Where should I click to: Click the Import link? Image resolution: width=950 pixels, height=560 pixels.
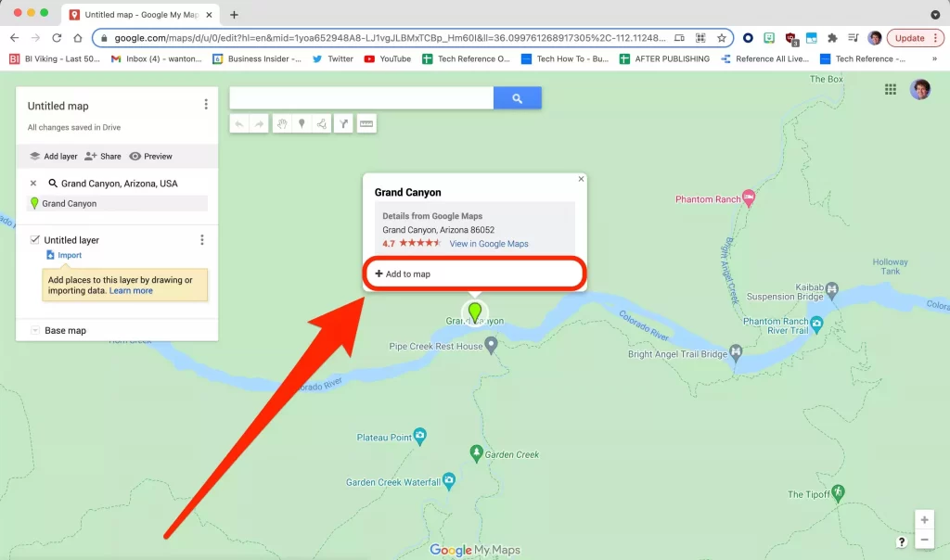(64, 256)
